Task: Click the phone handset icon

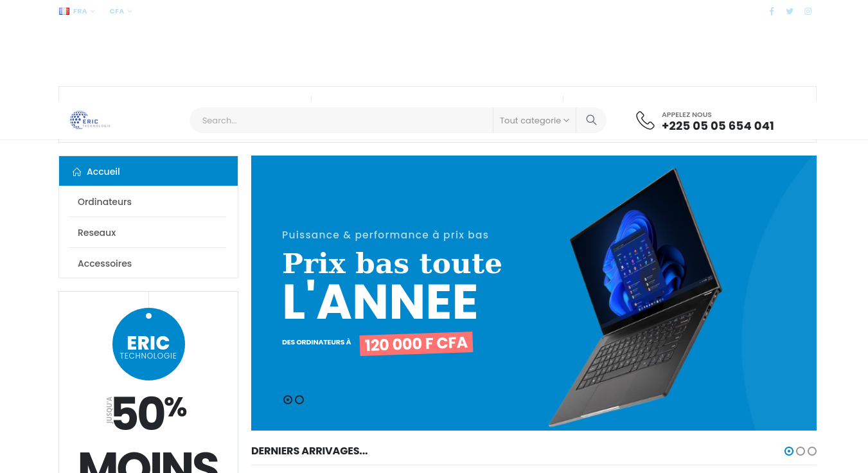Action: (645, 120)
